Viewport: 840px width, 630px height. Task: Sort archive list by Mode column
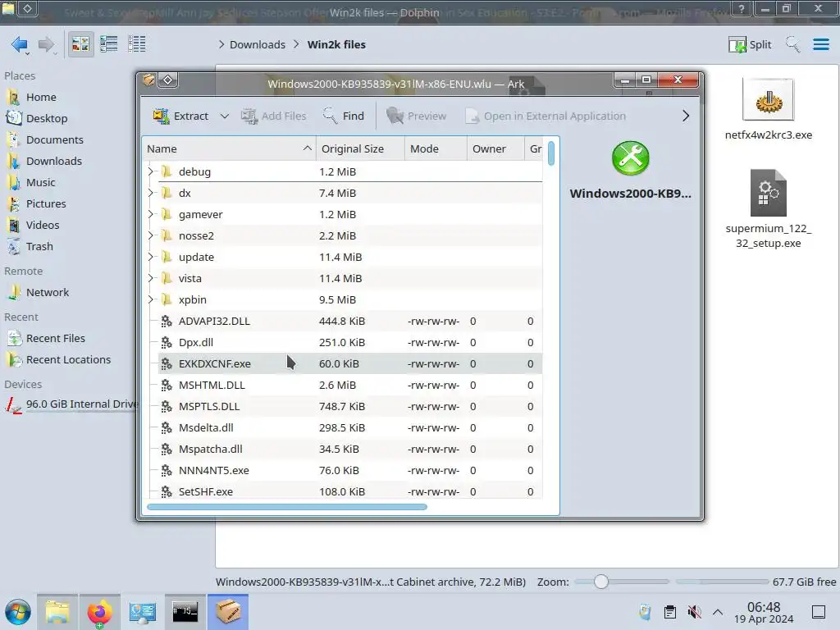tap(436, 148)
